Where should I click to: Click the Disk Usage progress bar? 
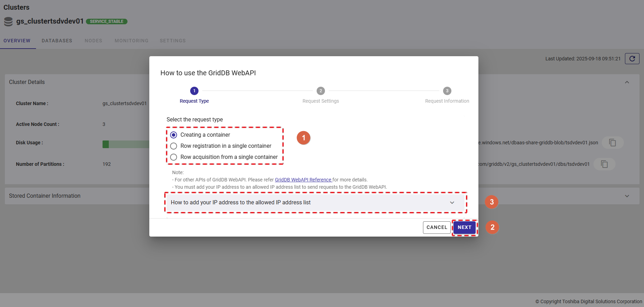125,144
